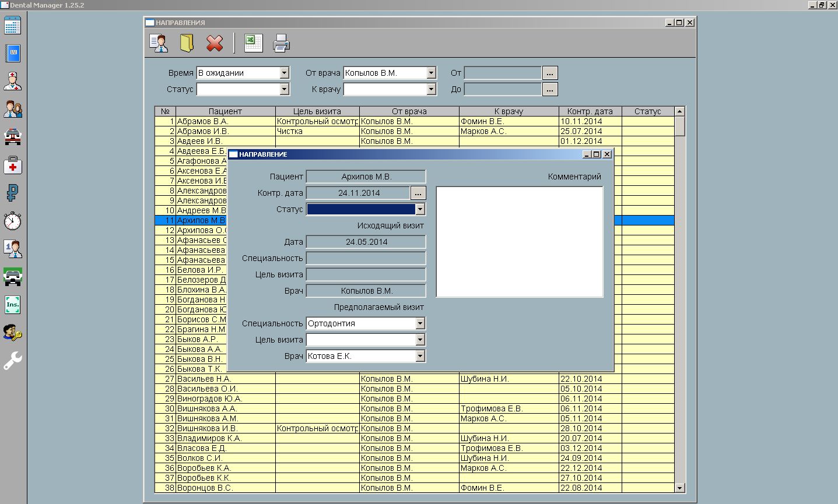Open the Специальность dropdown showing Ортодонтия
This screenshot has height=504, width=838.
tap(420, 323)
